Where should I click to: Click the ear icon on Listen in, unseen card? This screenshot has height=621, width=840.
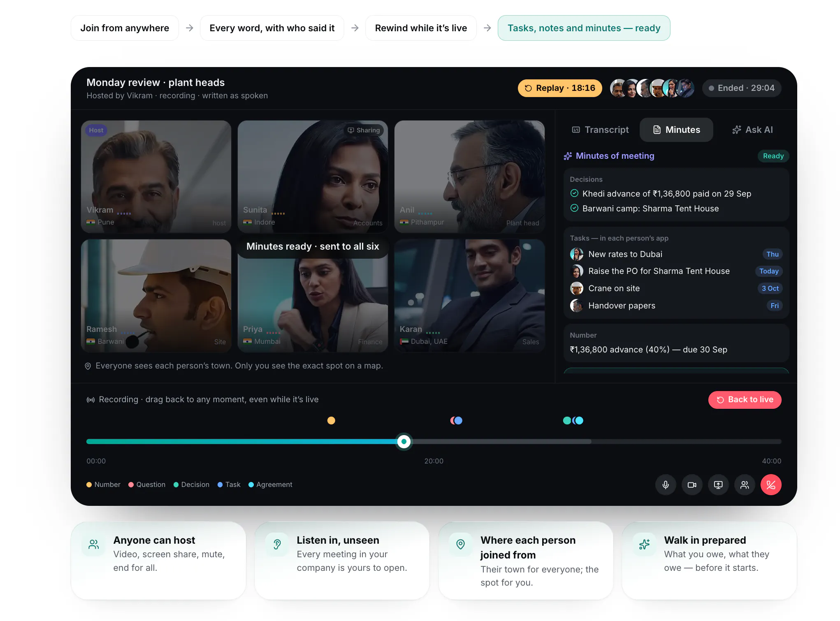pyautogui.click(x=277, y=545)
